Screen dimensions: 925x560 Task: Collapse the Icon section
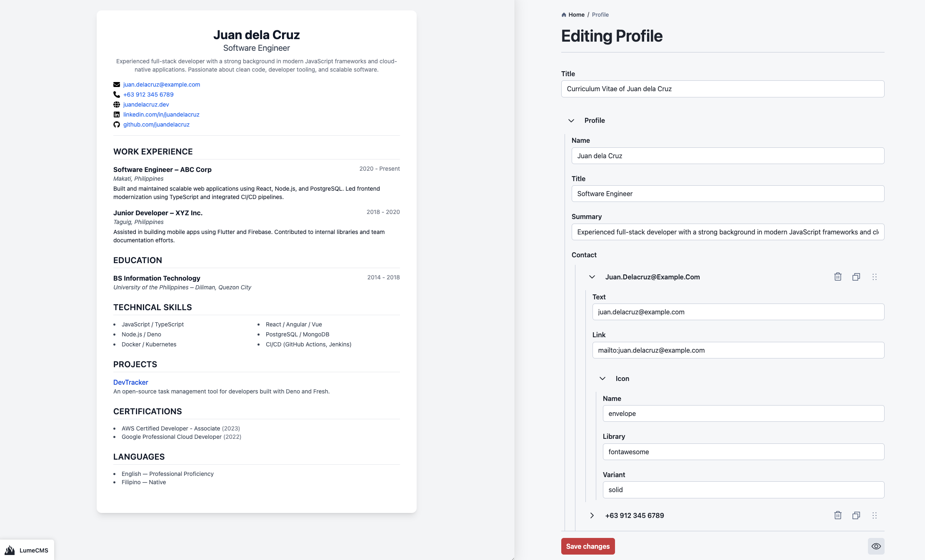602,378
